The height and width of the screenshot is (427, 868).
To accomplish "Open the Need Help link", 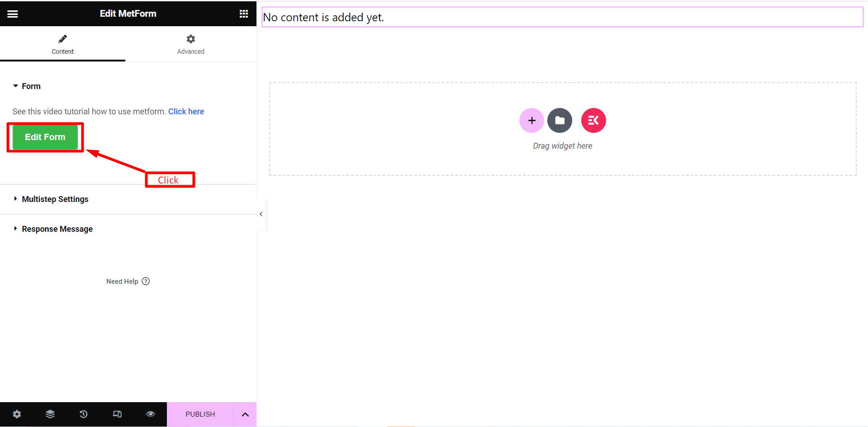I will [128, 281].
